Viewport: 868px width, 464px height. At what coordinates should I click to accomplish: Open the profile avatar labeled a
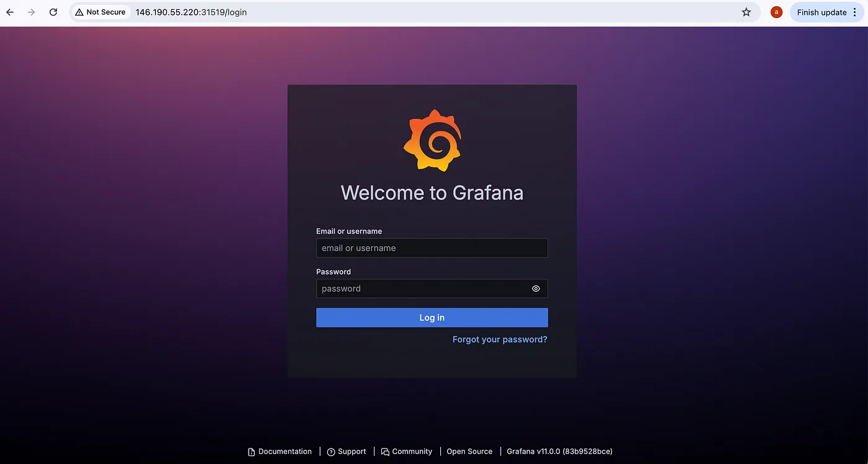pos(776,12)
